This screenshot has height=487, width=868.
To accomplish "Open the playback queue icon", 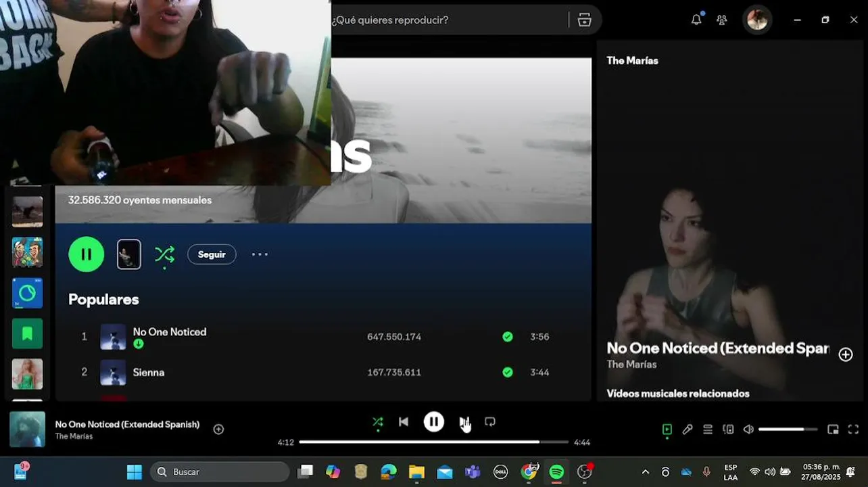I will [x=708, y=429].
